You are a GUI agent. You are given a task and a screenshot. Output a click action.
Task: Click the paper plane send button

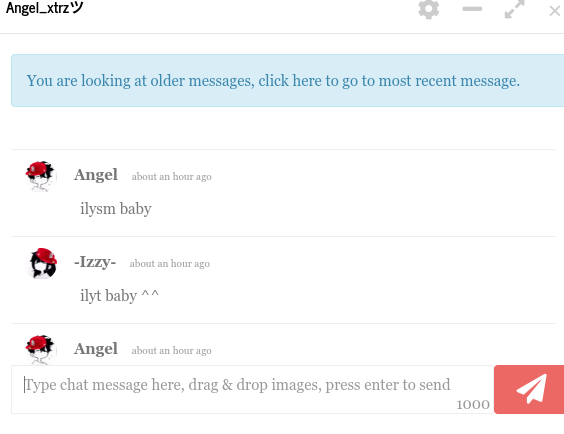[x=529, y=389]
